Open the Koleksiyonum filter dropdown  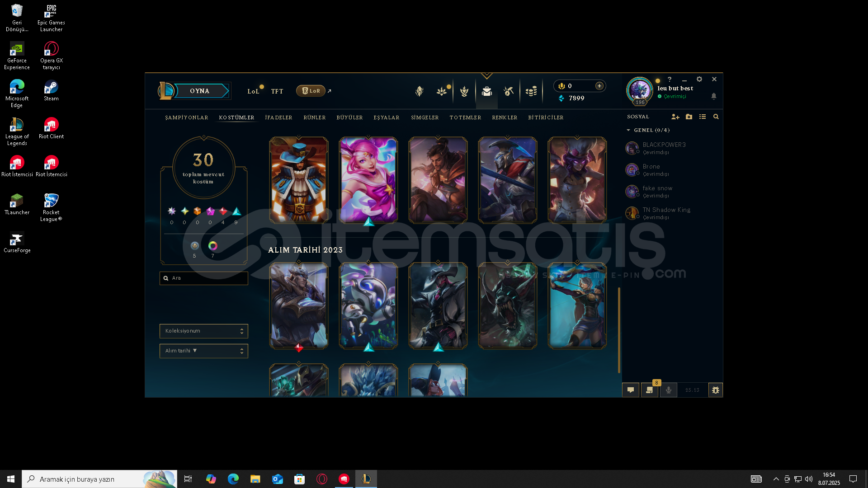203,331
